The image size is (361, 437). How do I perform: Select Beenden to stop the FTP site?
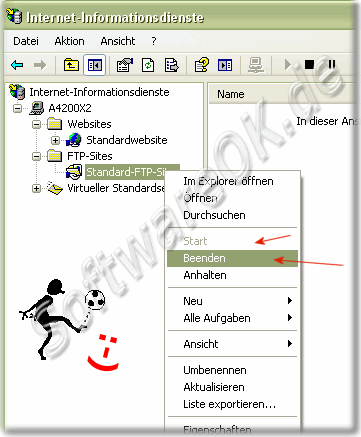pyautogui.click(x=232, y=258)
